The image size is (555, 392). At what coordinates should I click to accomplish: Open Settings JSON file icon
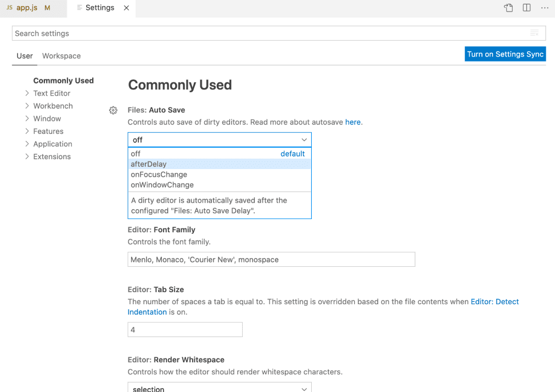pyautogui.click(x=509, y=8)
